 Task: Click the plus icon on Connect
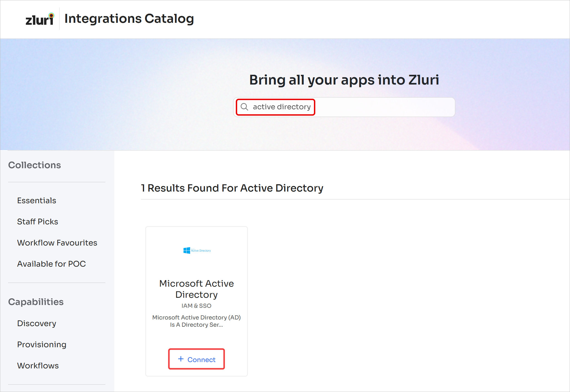[x=181, y=359]
